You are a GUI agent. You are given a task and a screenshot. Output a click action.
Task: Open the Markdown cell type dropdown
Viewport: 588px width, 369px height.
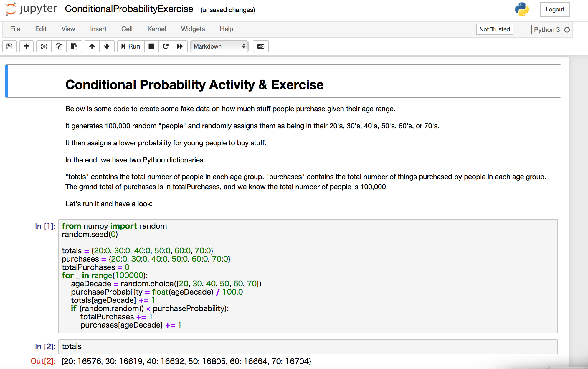coord(219,46)
